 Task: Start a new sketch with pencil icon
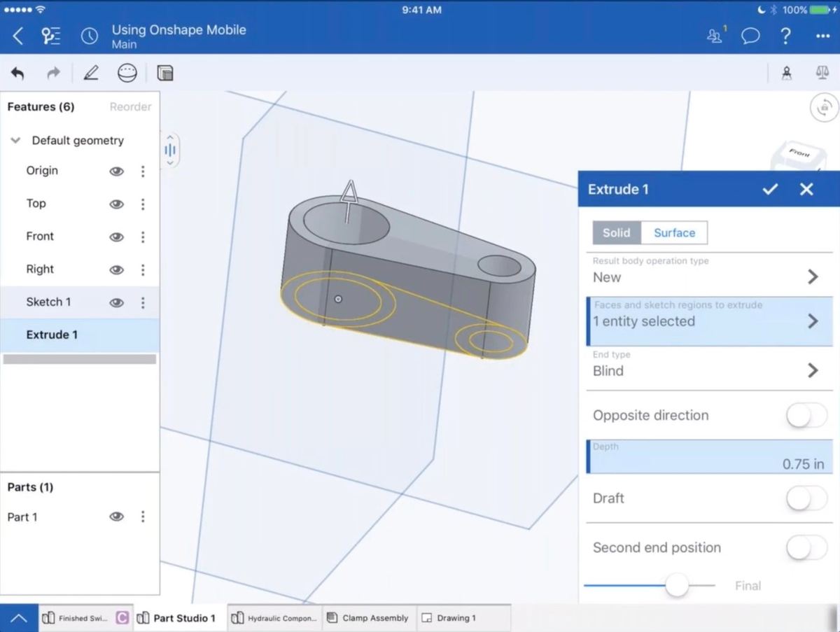click(x=91, y=73)
